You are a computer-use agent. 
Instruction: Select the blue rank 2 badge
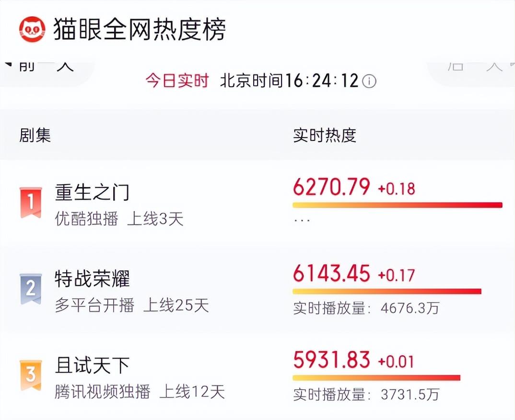pos(31,289)
